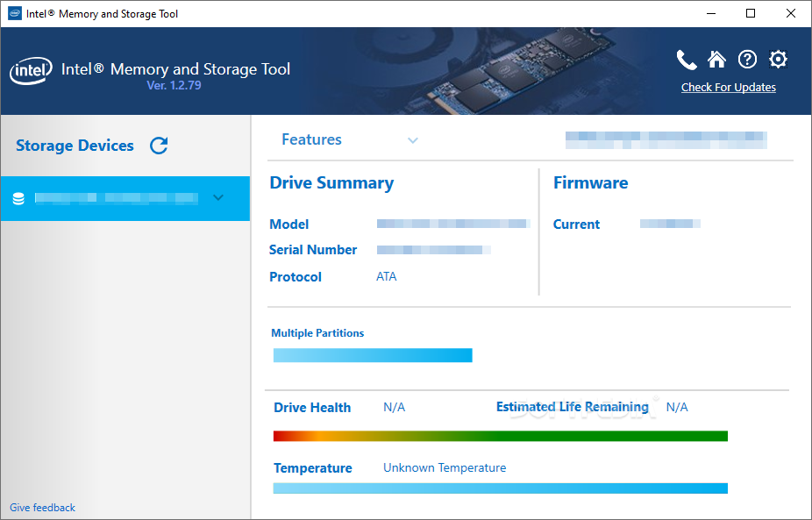Image resolution: width=812 pixels, height=520 pixels.
Task: Expand the selected storage device chevron
Action: 218,197
